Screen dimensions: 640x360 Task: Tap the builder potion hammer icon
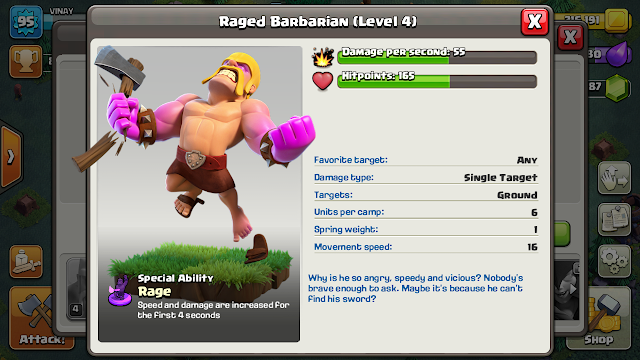[26, 262]
